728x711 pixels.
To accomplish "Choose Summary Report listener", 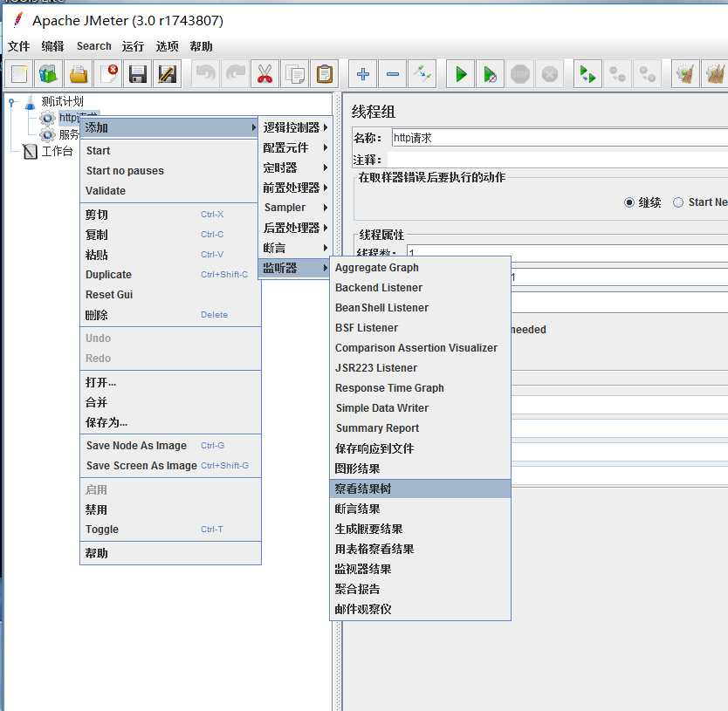I will 420,428.
